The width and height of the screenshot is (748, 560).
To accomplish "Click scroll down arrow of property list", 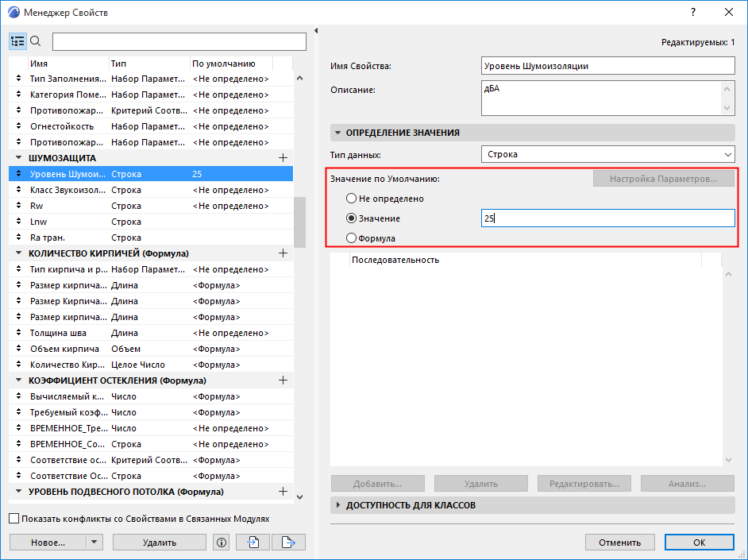I will pos(299,497).
